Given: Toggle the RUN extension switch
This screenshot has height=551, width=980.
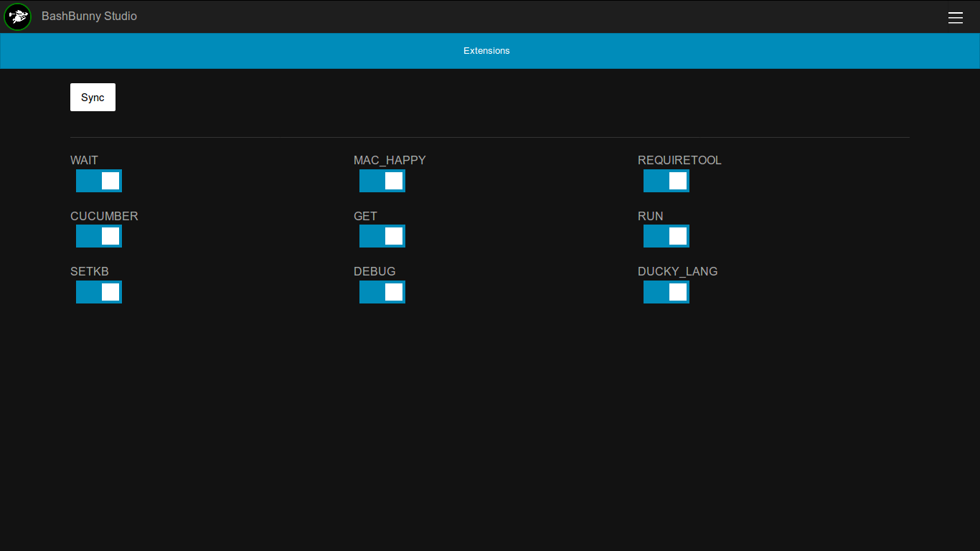Looking at the screenshot, I should (666, 236).
